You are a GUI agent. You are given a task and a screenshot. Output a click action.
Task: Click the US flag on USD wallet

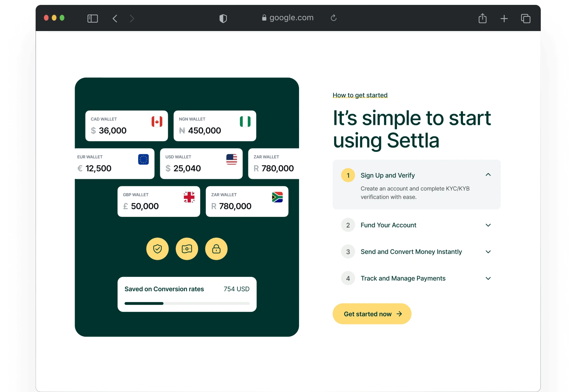click(232, 159)
